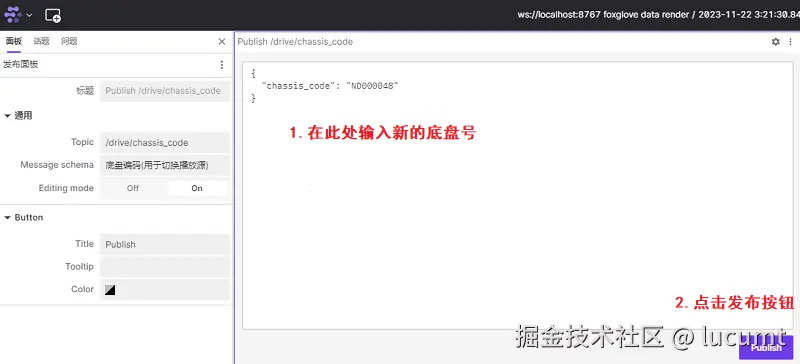Click the Publish /drive/chassis_code panel header
Image resolution: width=800 pixels, height=364 pixels.
click(x=295, y=42)
